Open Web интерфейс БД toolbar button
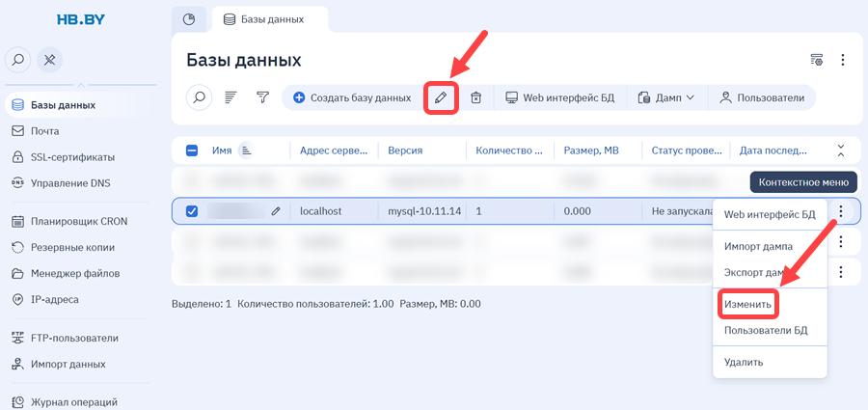Viewport: 868px width, 410px height. (x=560, y=97)
